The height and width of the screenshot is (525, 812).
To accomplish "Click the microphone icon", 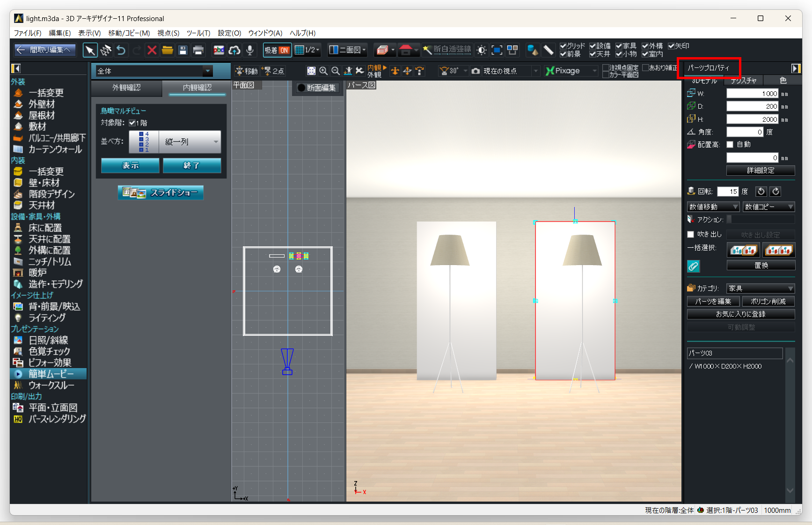I will (x=250, y=50).
